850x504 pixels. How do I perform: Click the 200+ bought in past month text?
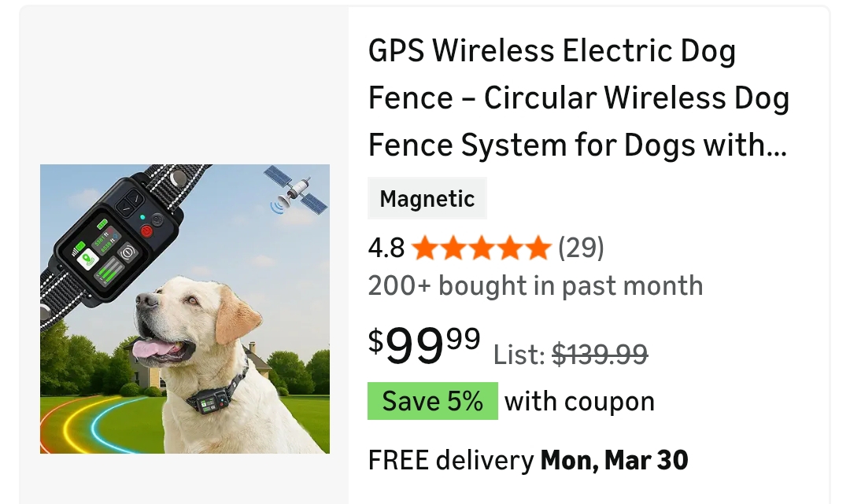point(535,286)
